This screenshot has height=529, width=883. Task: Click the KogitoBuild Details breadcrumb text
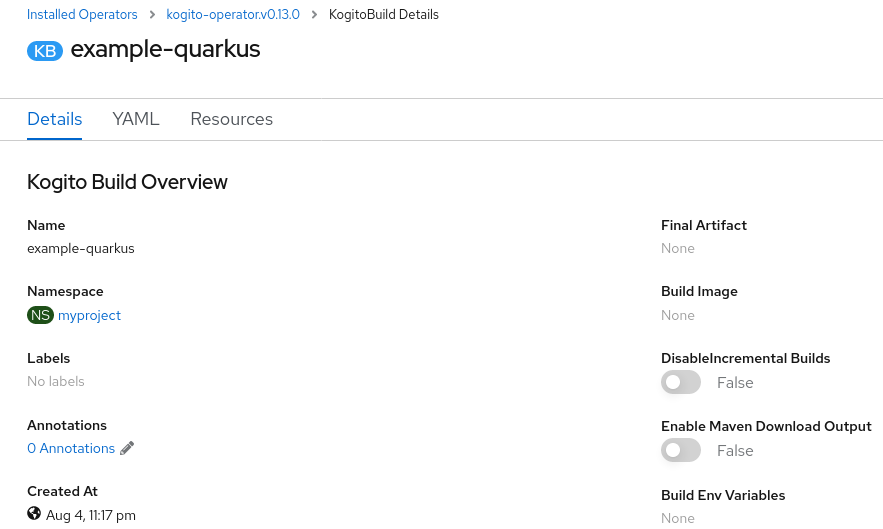point(383,15)
